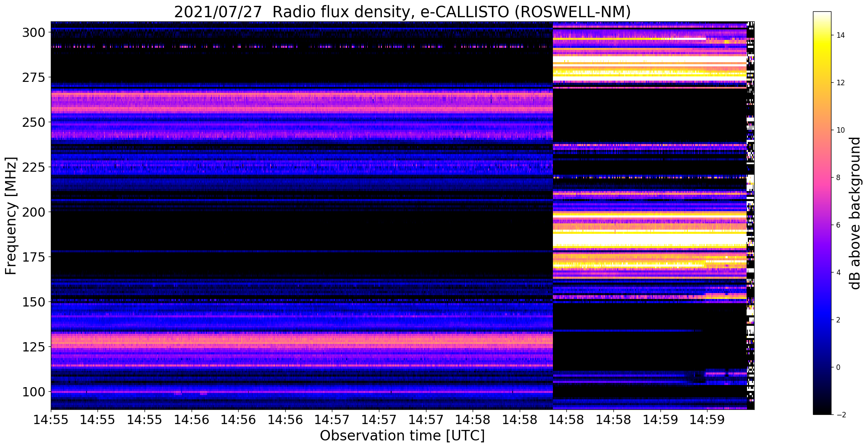Click the colorbar tick labeled 14

[841, 35]
